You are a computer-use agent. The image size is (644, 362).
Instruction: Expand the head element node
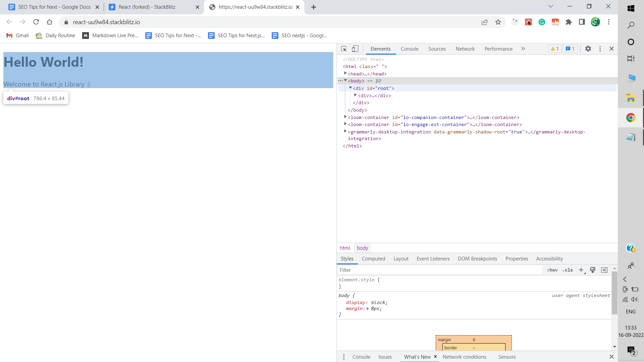click(x=345, y=73)
